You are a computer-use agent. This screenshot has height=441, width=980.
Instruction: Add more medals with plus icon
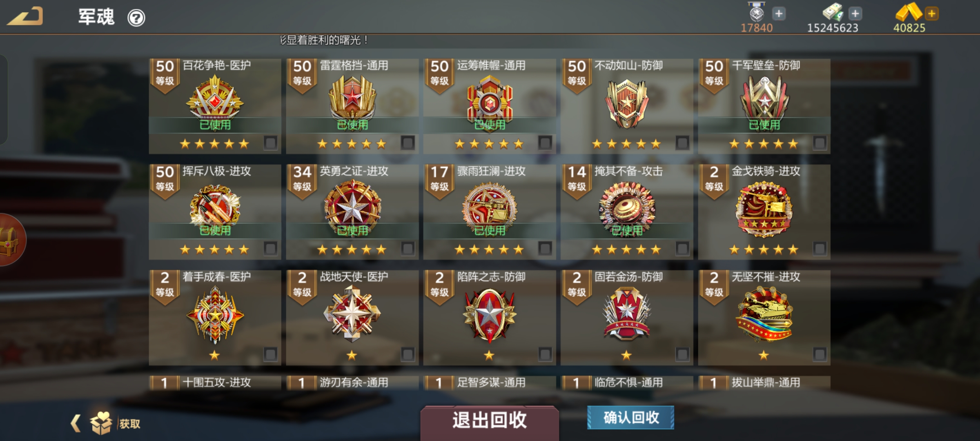(x=779, y=13)
